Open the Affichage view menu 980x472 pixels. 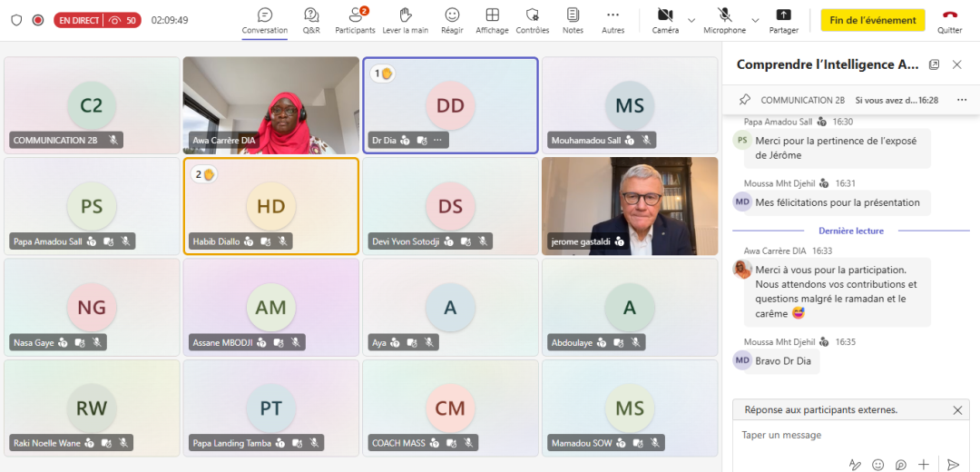(492, 20)
